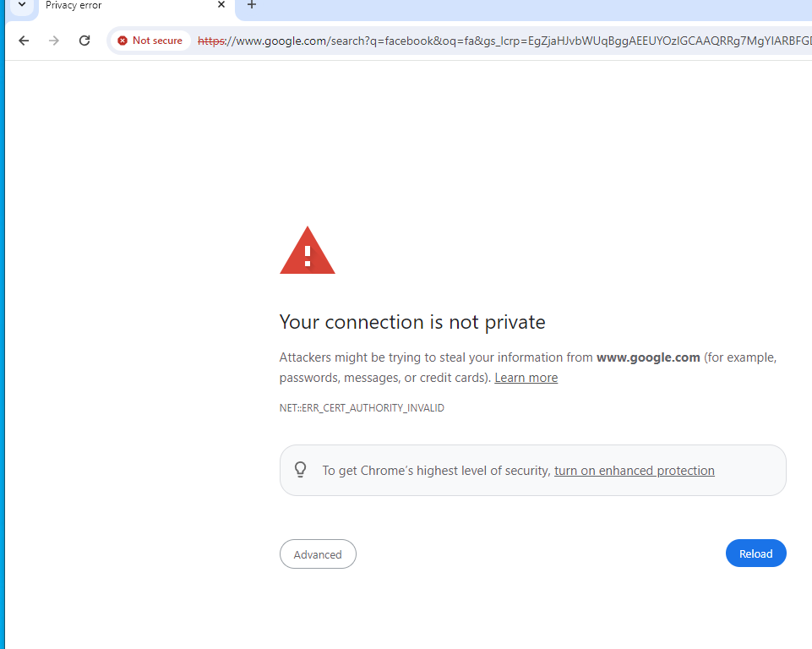Click the red warning triangle icon
This screenshot has width=812, height=649.
coord(308,251)
